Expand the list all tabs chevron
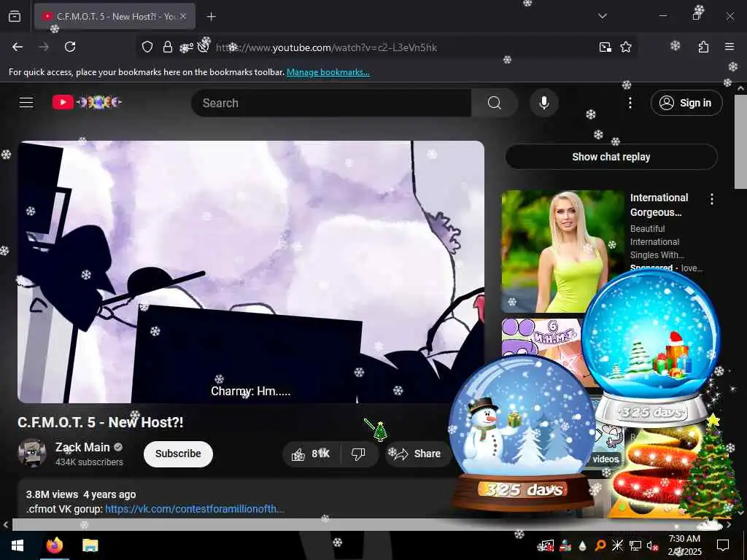The image size is (747, 560). click(x=602, y=16)
